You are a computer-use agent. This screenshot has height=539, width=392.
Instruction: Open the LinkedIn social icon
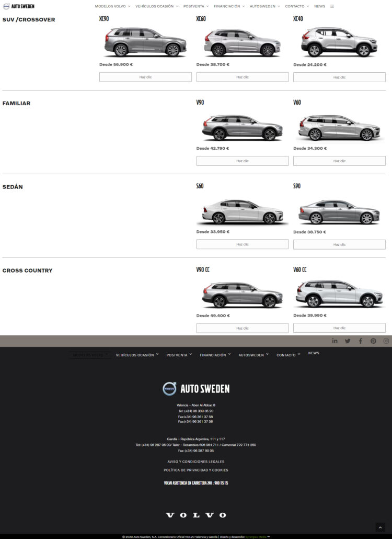pos(335,341)
